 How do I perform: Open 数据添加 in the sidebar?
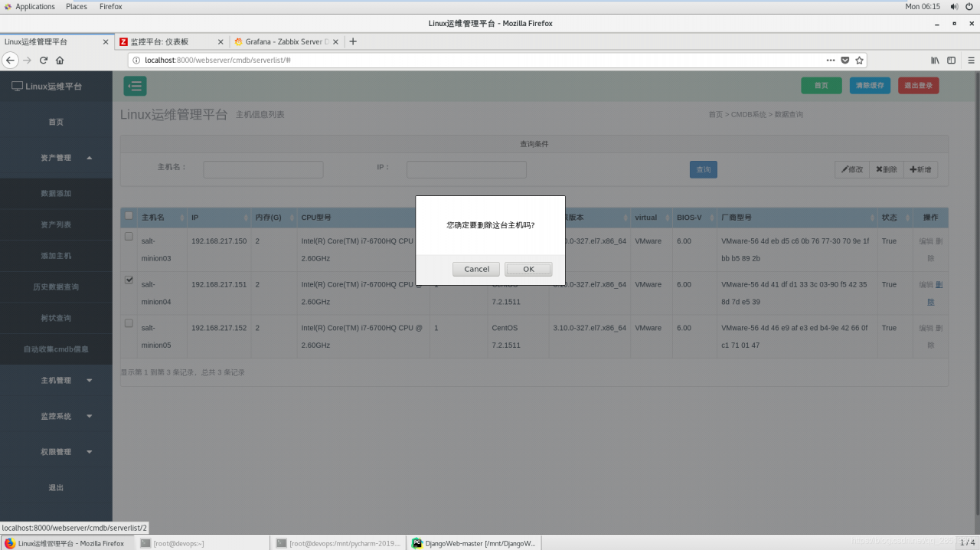point(56,194)
